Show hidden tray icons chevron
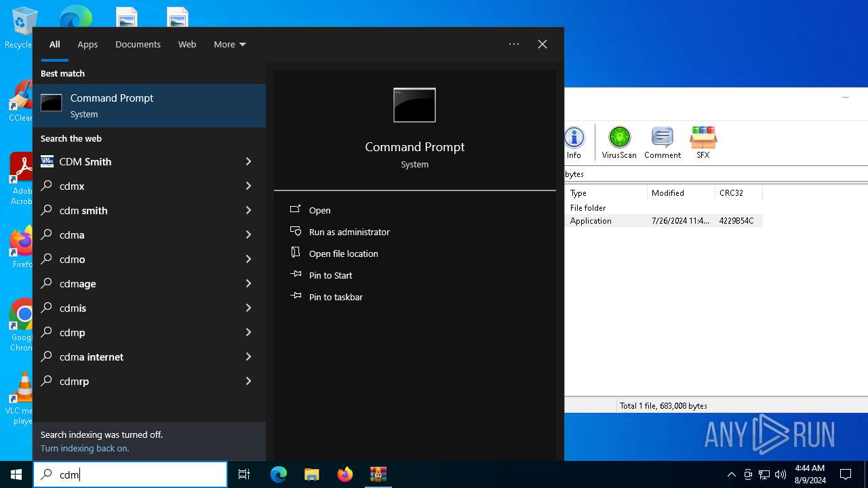This screenshot has width=868, height=488. click(731, 474)
